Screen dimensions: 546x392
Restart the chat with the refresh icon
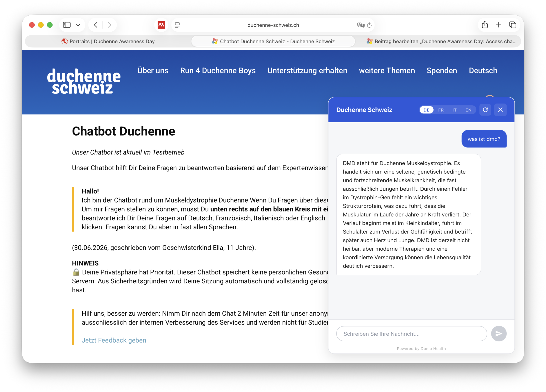[x=485, y=110]
